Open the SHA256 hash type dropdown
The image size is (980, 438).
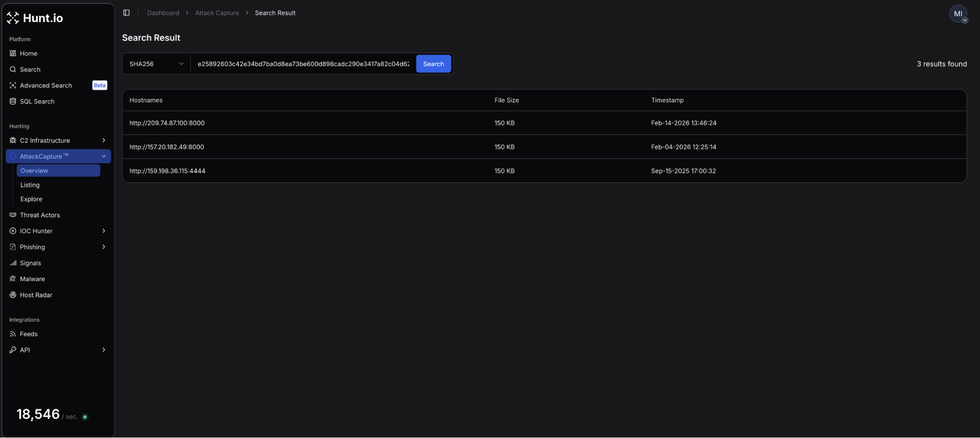pos(156,64)
